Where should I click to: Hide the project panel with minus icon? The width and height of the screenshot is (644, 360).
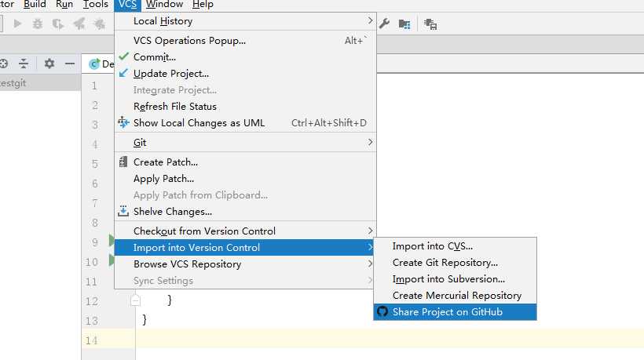click(70, 64)
